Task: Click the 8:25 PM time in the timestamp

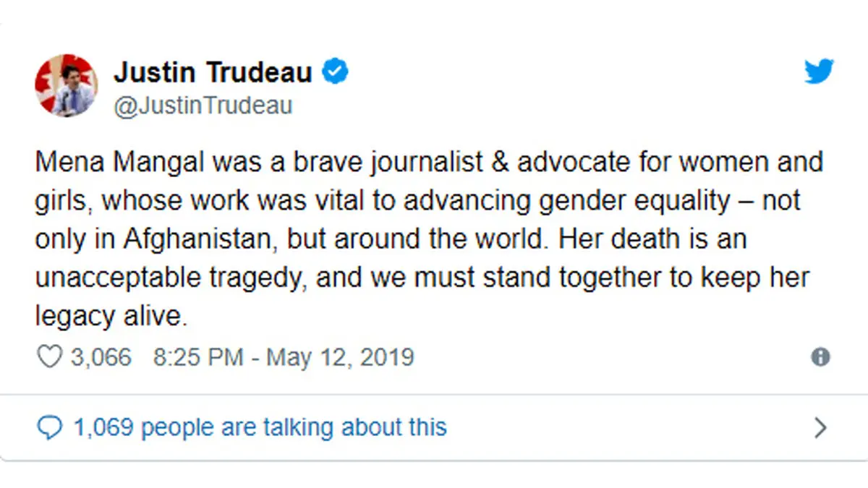Action: coord(197,357)
